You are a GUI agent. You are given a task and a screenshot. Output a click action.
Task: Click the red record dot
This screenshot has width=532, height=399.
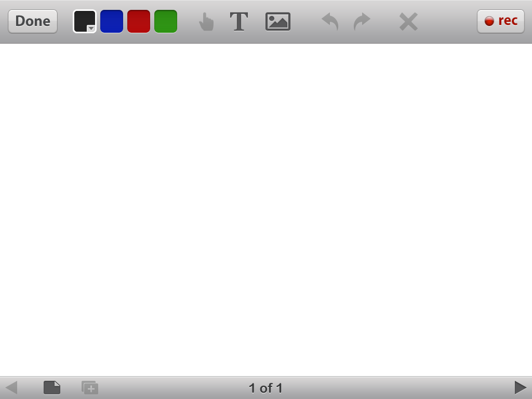[x=489, y=21]
